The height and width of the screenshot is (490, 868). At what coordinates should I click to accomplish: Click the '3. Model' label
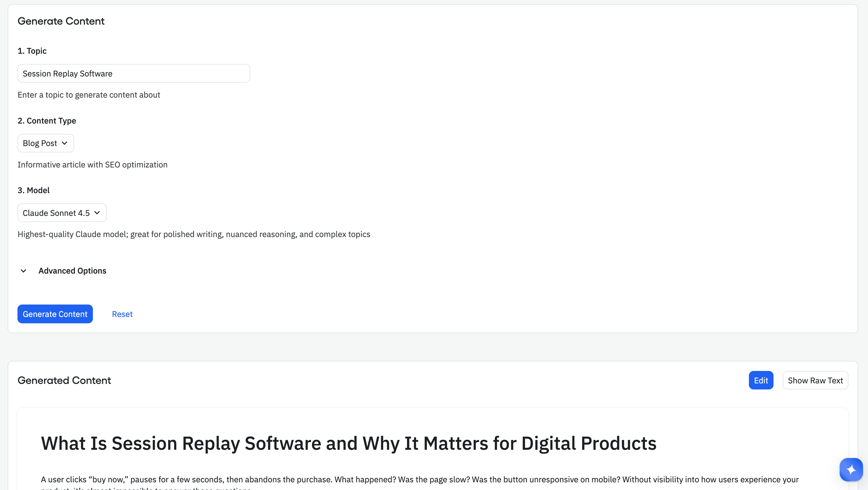[33, 190]
